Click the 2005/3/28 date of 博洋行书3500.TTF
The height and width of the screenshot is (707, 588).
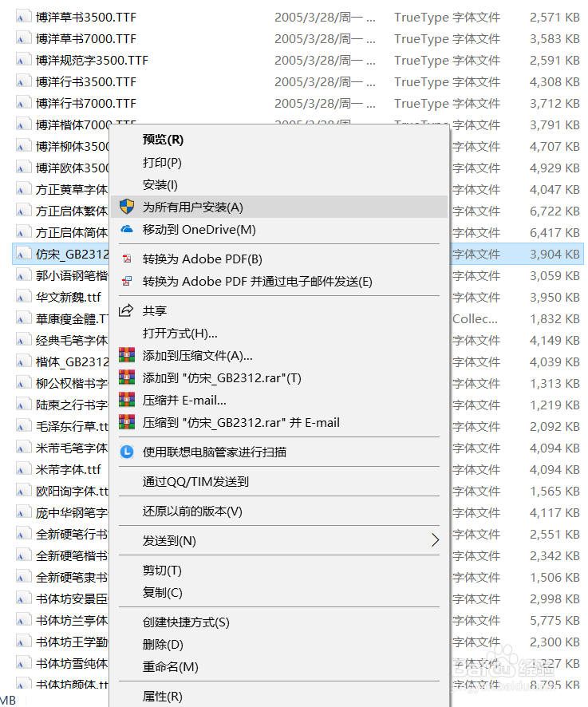click(325, 82)
